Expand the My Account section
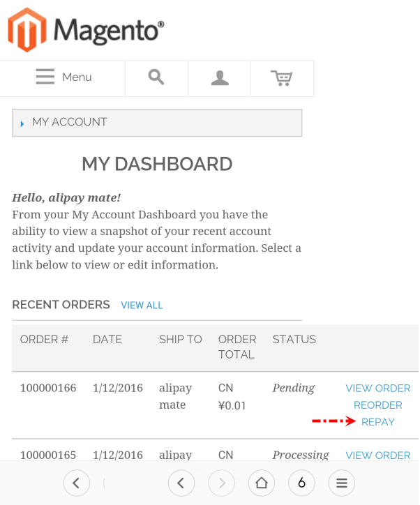 [x=157, y=122]
